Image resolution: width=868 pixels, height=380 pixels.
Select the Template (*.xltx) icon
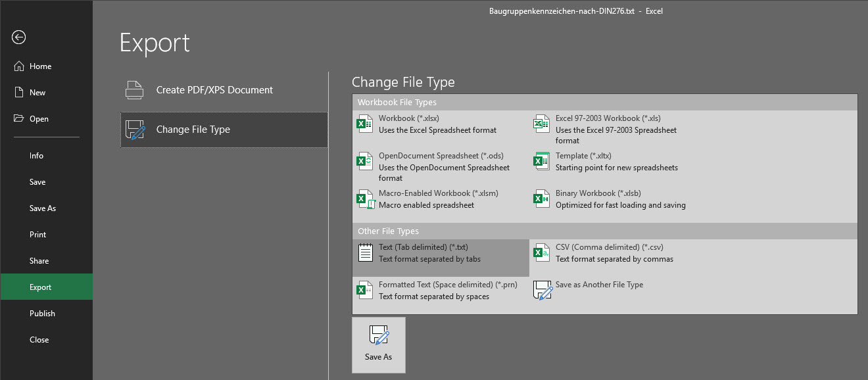coord(541,161)
